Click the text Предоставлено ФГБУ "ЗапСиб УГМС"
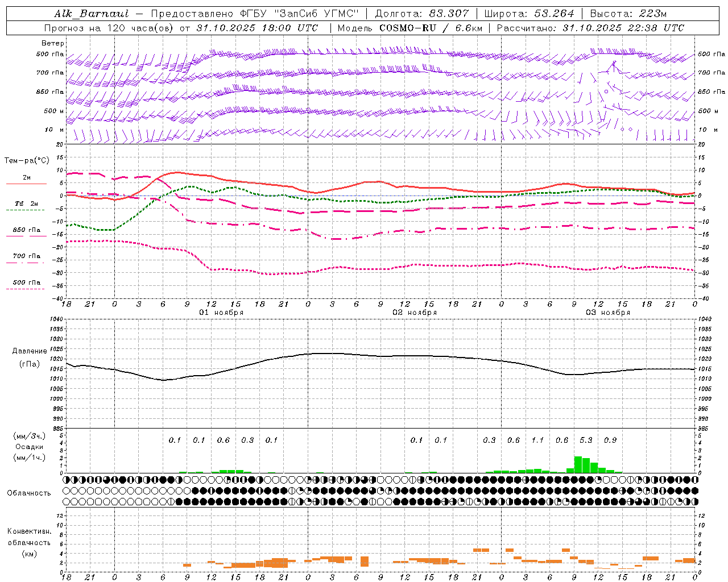The height and width of the screenshot is (582, 728). coord(255,14)
